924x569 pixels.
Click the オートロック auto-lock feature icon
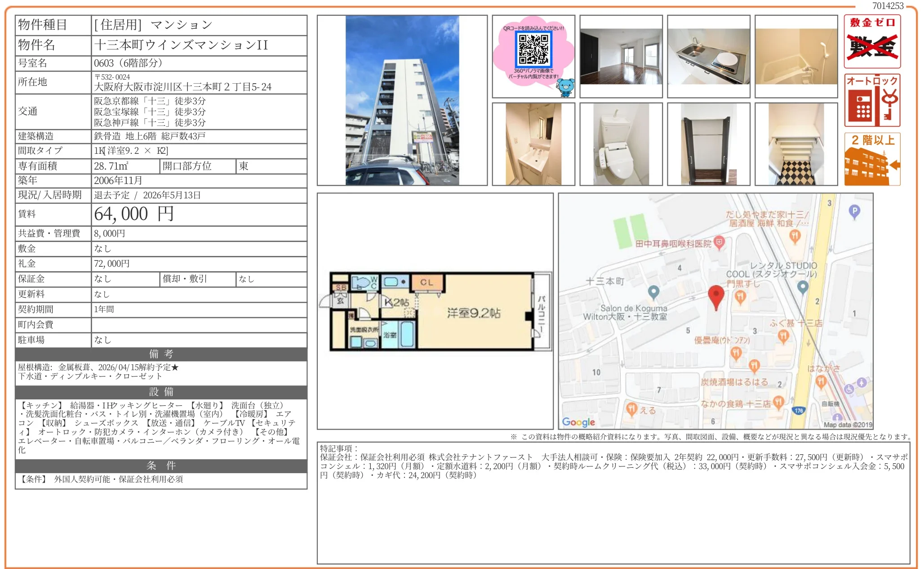[872, 101]
